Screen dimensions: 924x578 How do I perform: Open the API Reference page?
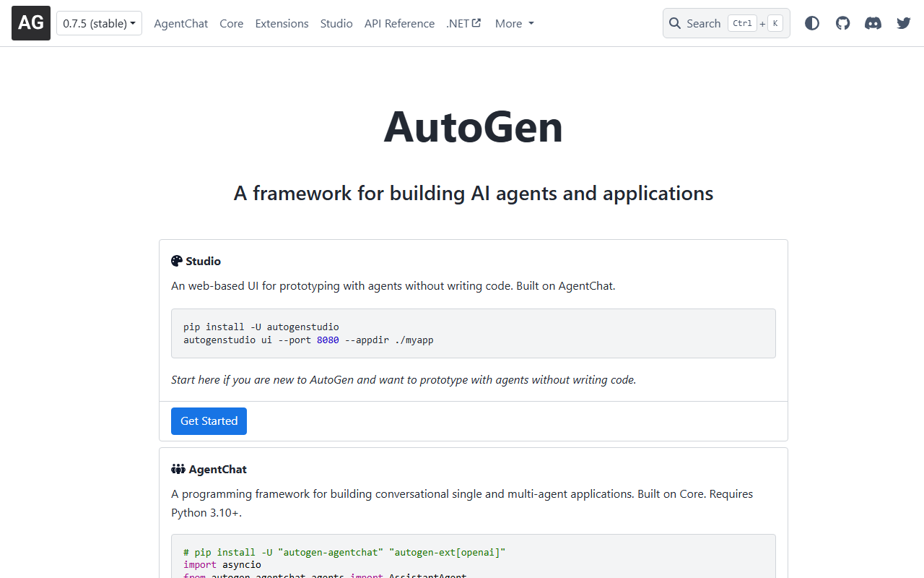(x=399, y=23)
